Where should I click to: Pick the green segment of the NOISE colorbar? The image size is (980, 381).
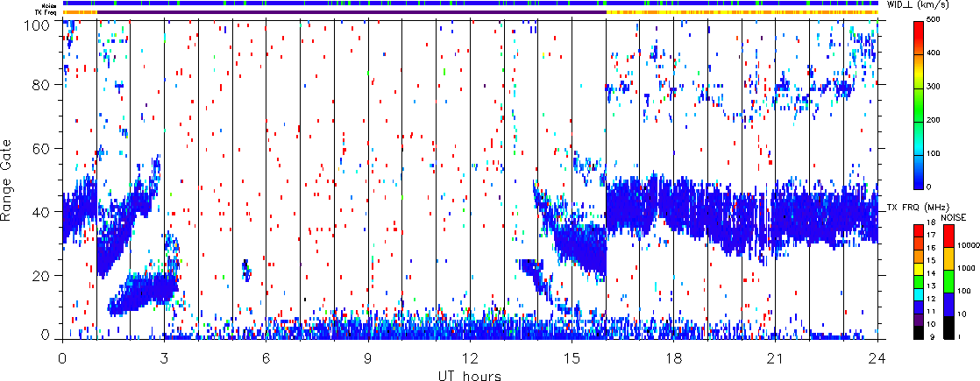948,281
